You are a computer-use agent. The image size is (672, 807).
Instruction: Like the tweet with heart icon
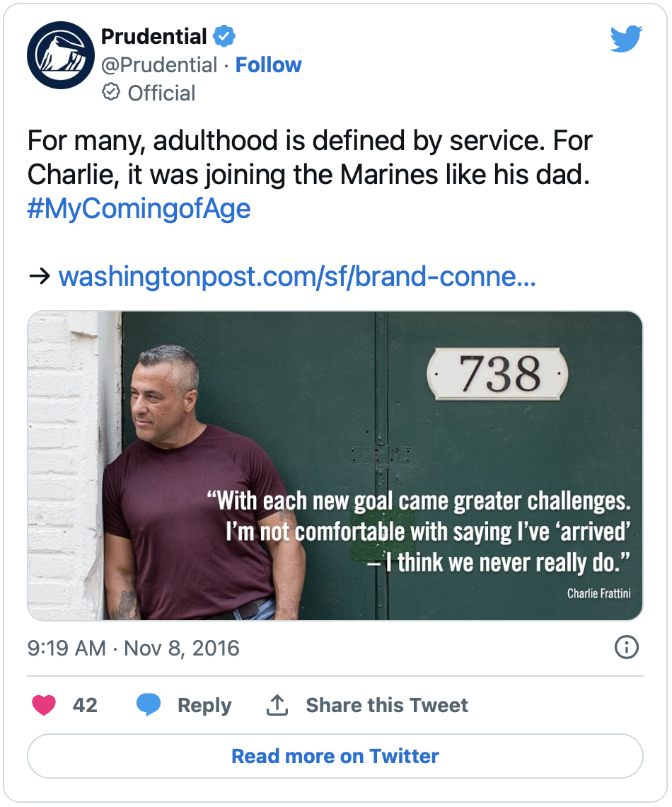[44, 705]
